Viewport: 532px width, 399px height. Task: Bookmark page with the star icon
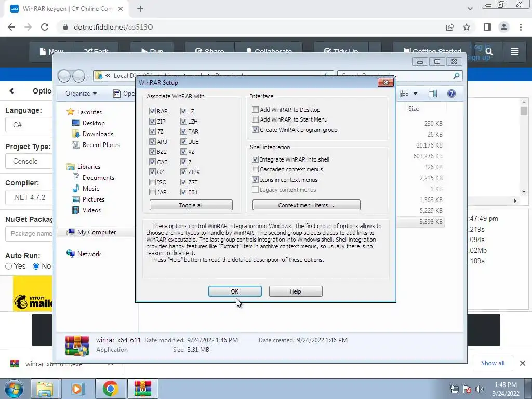point(467,27)
